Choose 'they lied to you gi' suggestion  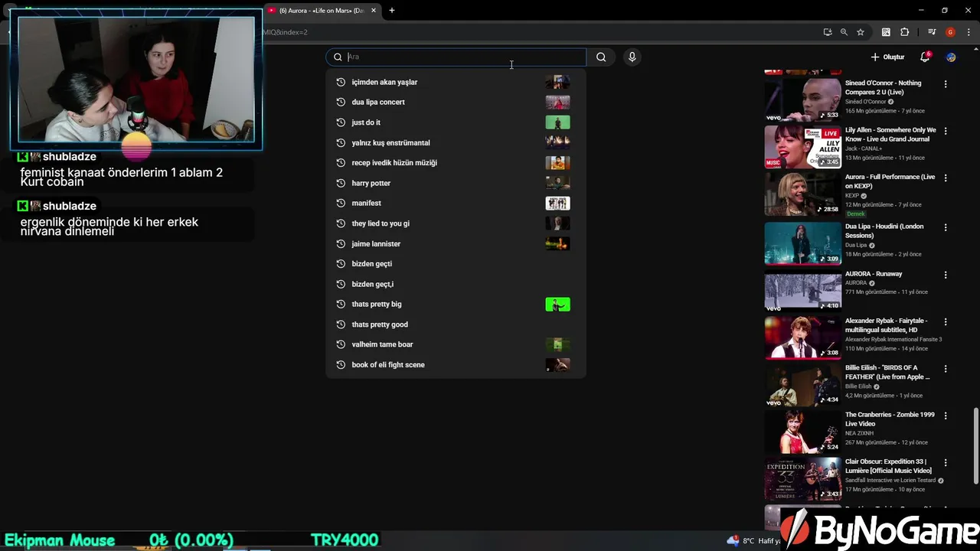(x=456, y=223)
